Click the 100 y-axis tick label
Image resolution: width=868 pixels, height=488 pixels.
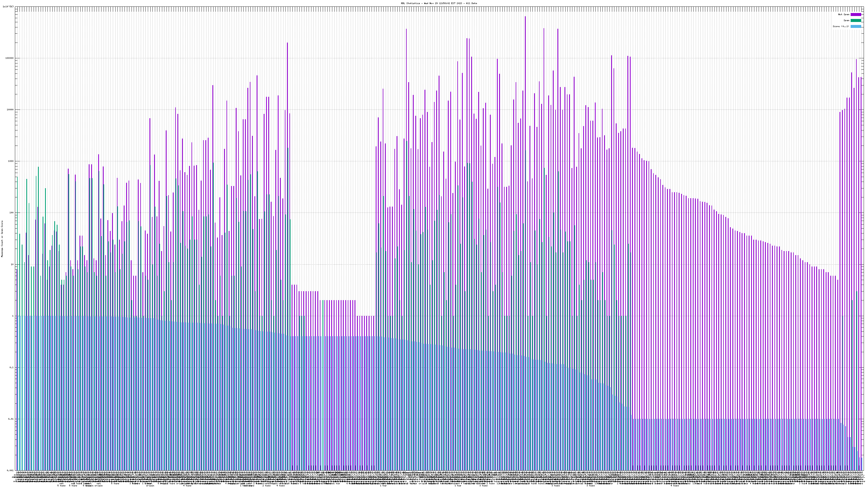11,213
